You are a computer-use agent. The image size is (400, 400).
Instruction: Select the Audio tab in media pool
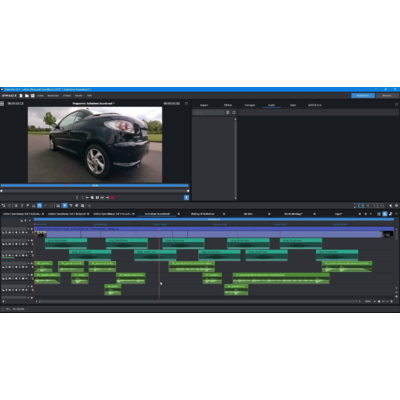(272, 105)
